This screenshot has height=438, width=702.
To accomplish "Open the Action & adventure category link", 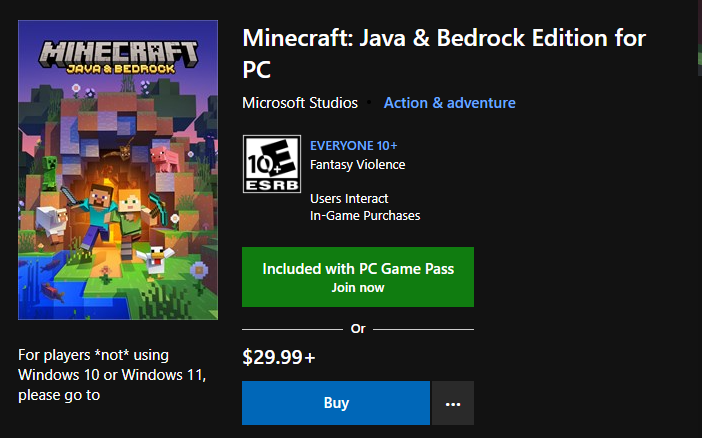I will (x=450, y=103).
